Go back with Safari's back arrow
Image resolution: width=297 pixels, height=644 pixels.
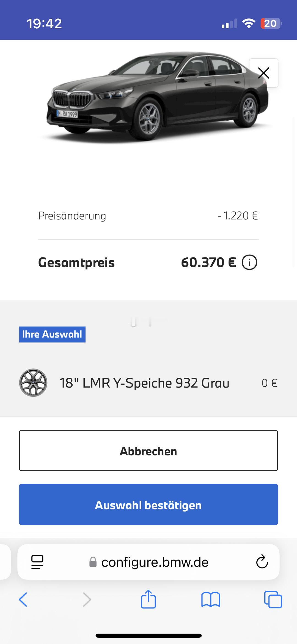[23, 599]
